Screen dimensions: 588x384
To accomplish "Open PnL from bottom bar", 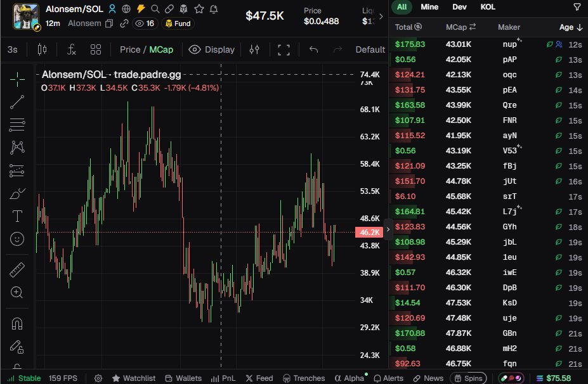I will [x=223, y=378].
